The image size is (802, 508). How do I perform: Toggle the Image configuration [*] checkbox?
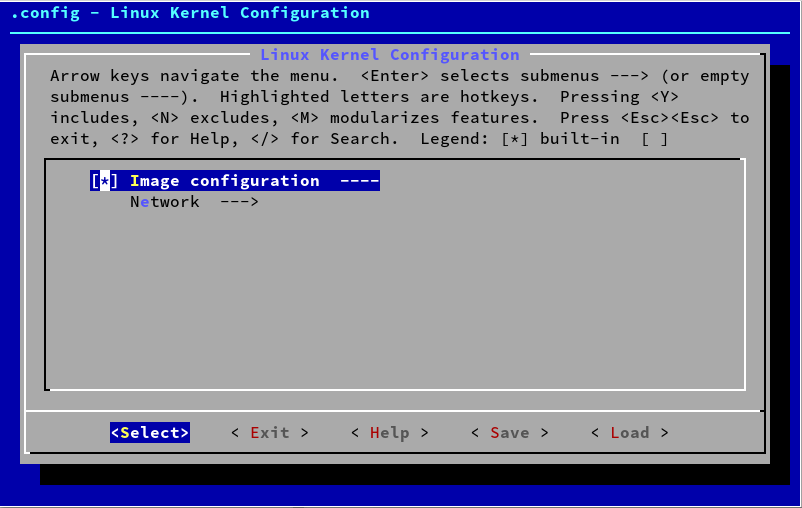[x=104, y=181]
